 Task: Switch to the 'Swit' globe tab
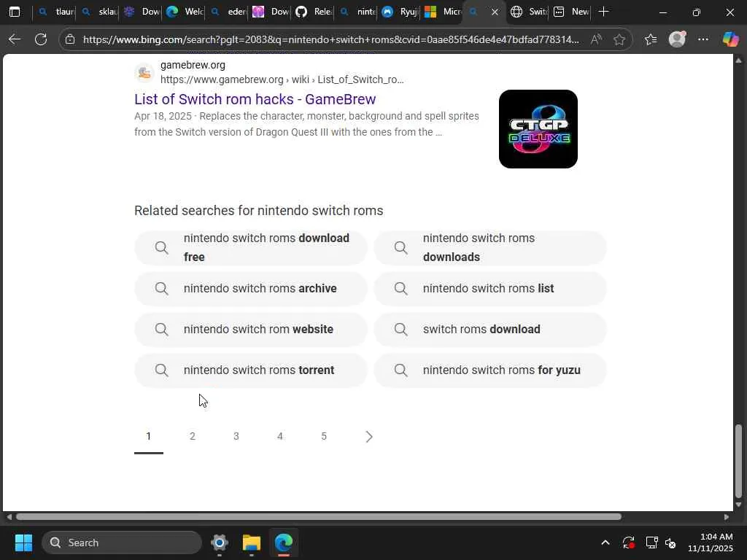529,12
